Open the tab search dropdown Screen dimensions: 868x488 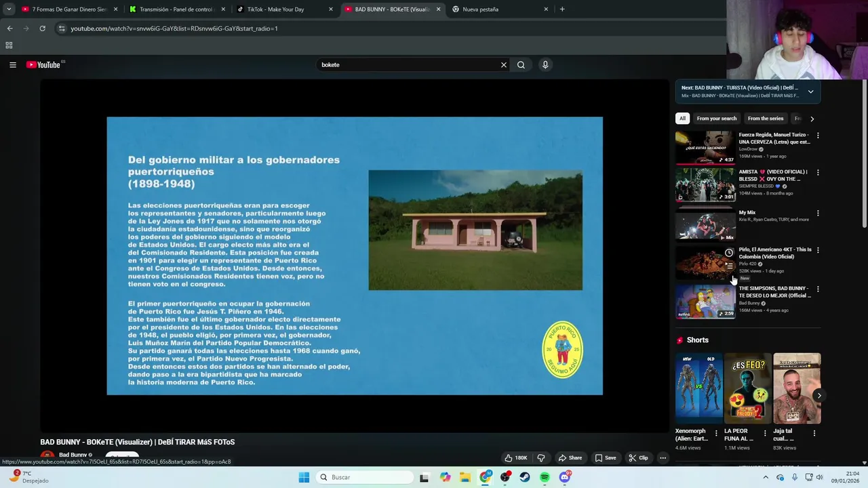click(x=9, y=9)
